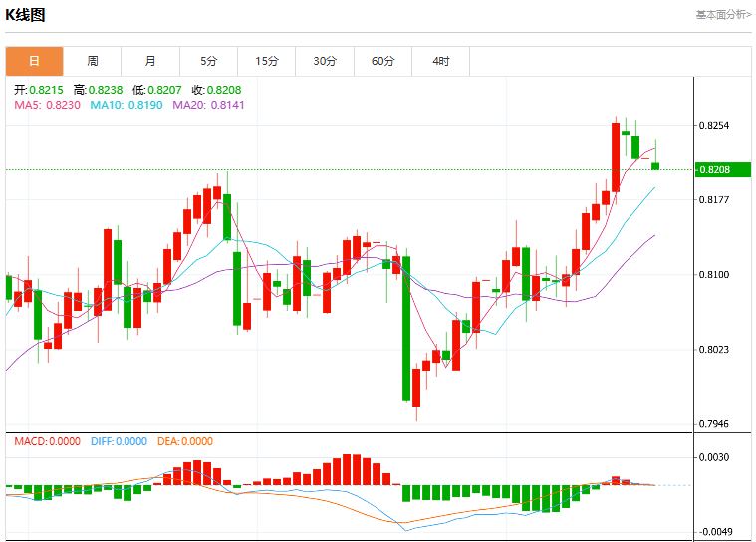Click the 0.8254 price axis label
This screenshot has height=542, width=756.
[714, 126]
